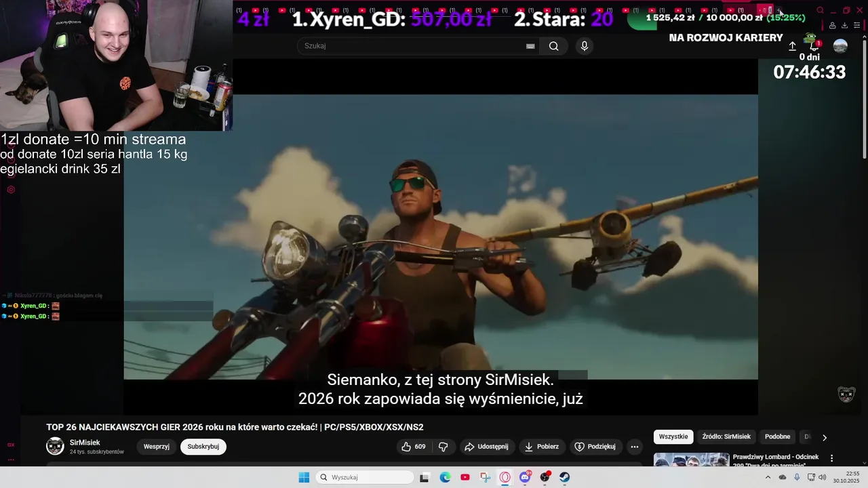
Task: Click the OneDrive cloud tray icon
Action: pos(783,477)
